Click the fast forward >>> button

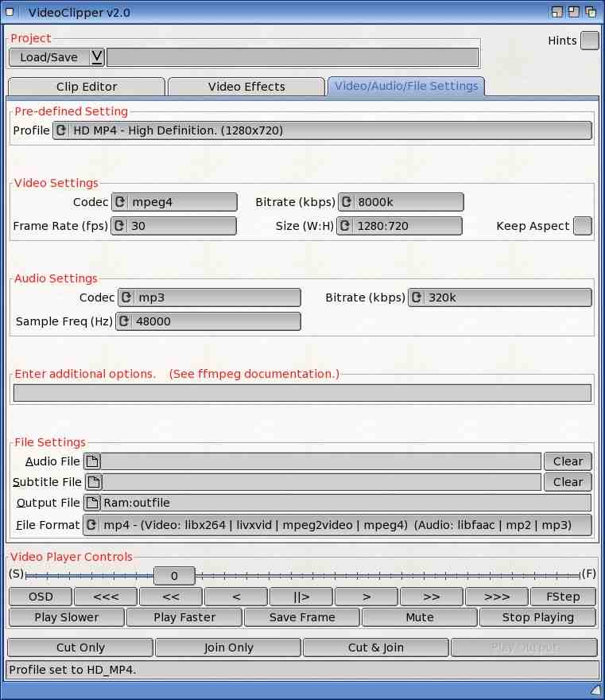pyautogui.click(x=496, y=597)
